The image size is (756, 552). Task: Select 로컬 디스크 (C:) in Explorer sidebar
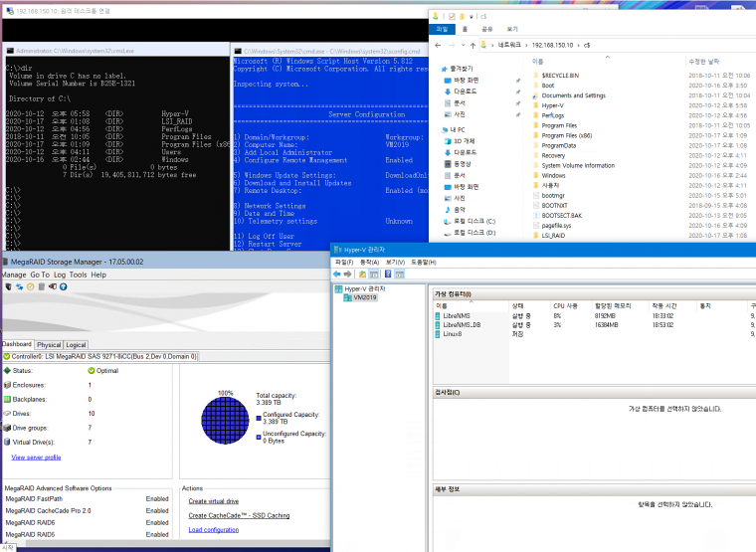(x=474, y=221)
